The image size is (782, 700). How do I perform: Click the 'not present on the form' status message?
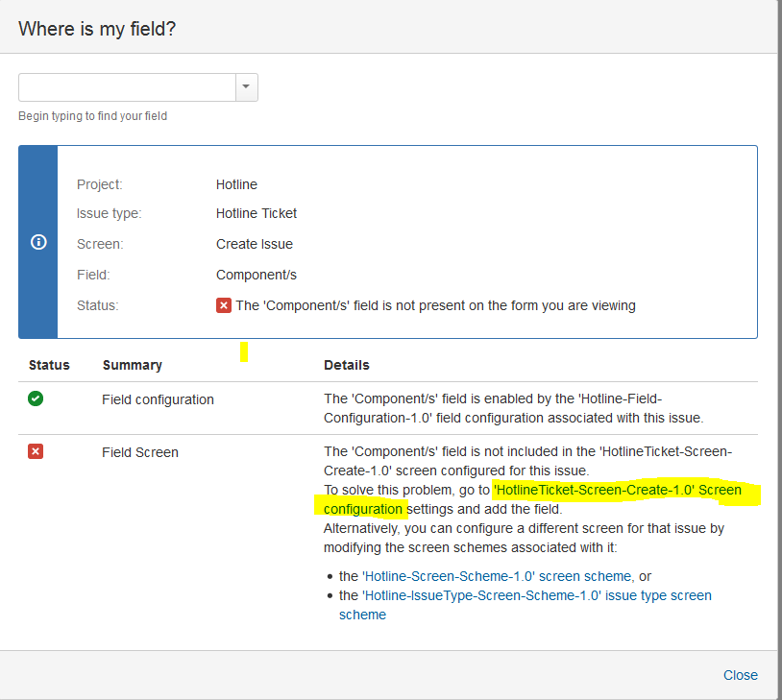[435, 305]
